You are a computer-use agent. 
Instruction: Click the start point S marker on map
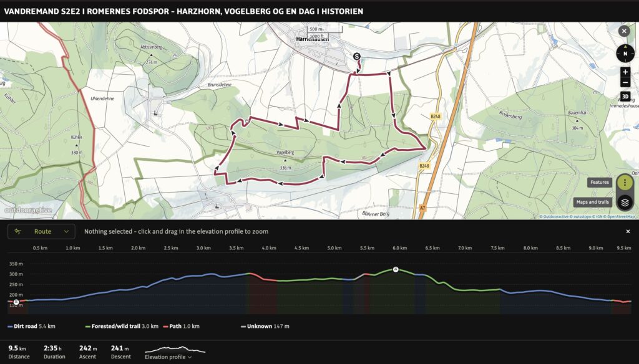pos(356,57)
